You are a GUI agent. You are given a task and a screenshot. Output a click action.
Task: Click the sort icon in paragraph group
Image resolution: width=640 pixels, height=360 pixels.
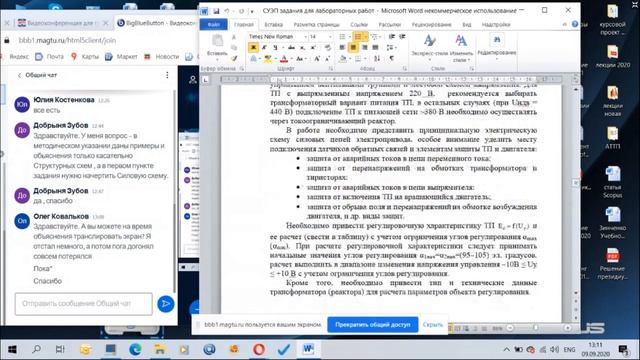coord(377,58)
